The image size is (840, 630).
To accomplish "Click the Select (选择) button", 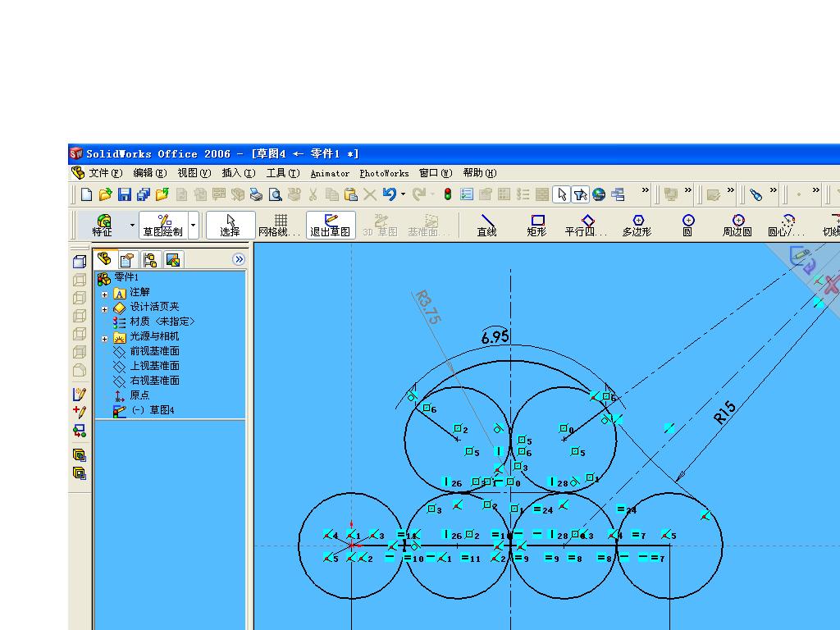I will click(x=231, y=225).
